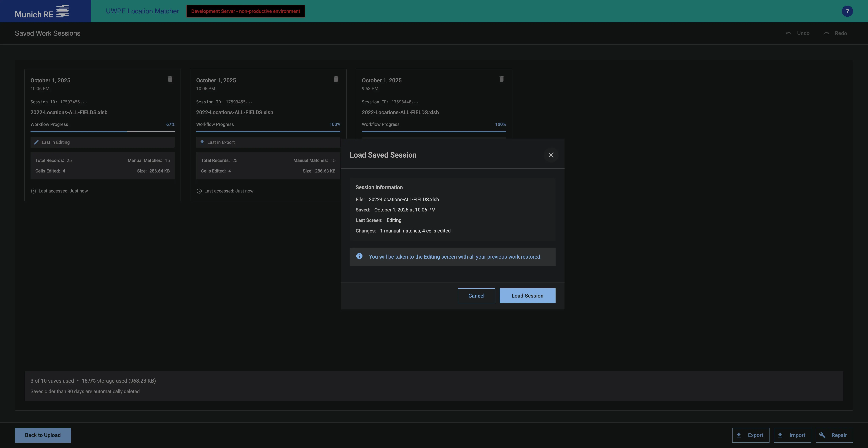The height and width of the screenshot is (448, 868).
Task: Click the info icon in dialog notice
Action: [359, 256]
